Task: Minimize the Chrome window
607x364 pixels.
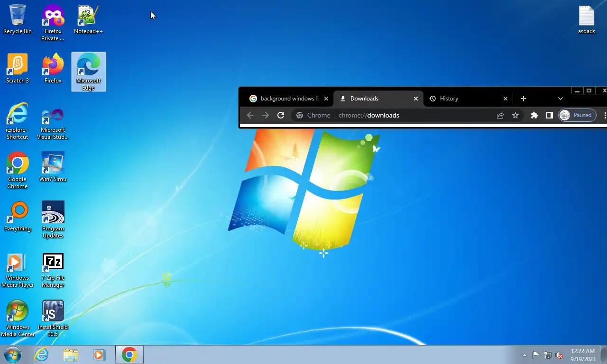Action: pyautogui.click(x=577, y=91)
